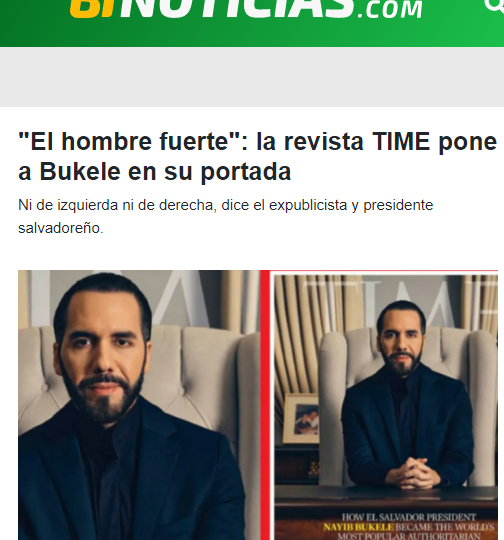Click the .COM portion of the site logo
This screenshot has width=504, height=540.
click(x=390, y=10)
